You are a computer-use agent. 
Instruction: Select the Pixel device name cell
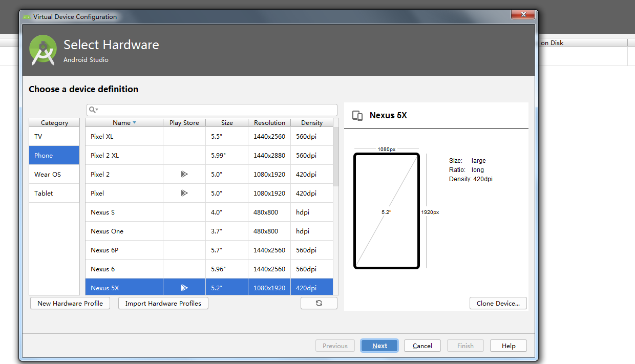[x=124, y=193]
